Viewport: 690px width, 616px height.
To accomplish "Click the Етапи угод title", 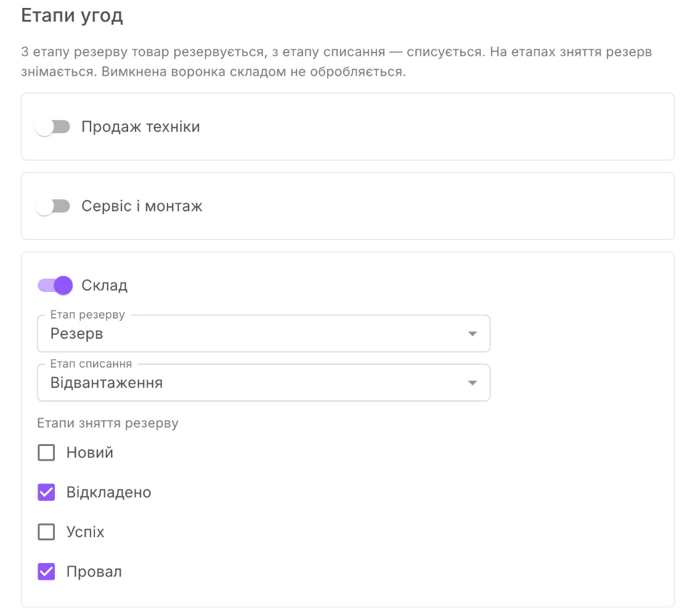I will [x=72, y=16].
